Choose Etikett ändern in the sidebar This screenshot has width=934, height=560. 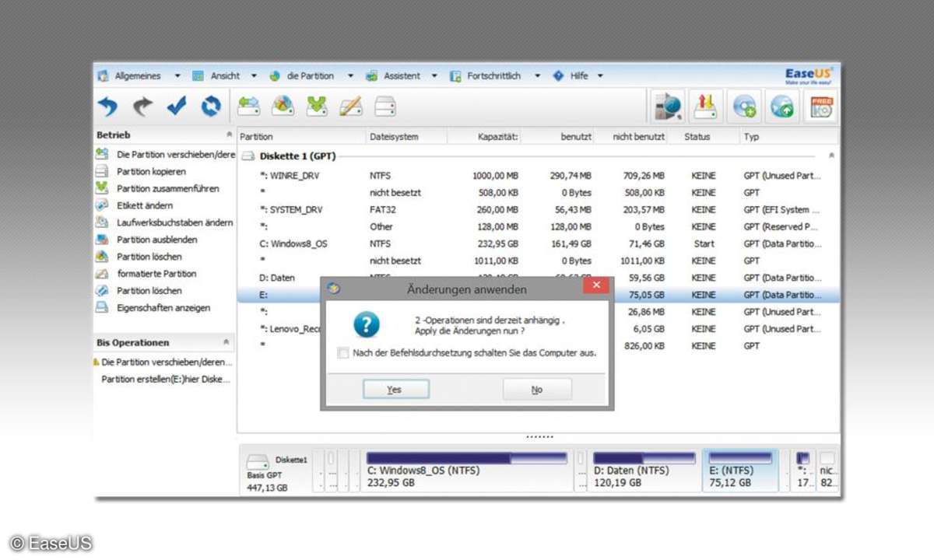[x=144, y=206]
